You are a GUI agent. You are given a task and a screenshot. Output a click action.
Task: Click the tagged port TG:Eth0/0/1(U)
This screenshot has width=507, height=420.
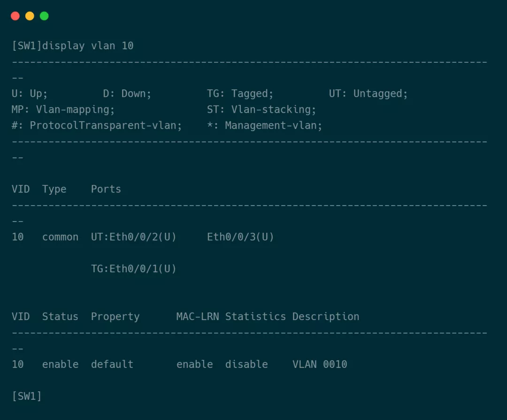point(134,269)
